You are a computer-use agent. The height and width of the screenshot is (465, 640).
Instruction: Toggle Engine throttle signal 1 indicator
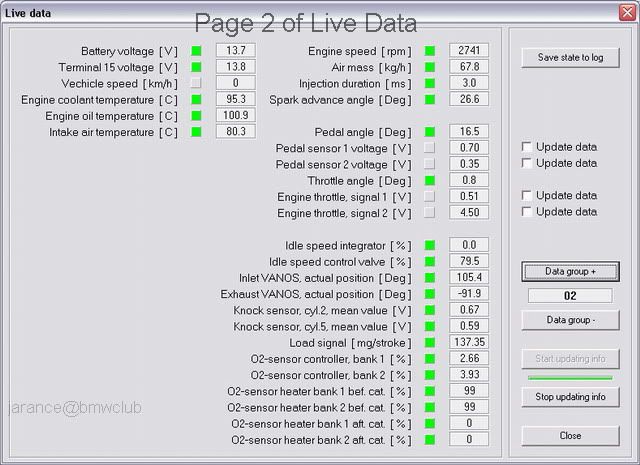click(429, 196)
